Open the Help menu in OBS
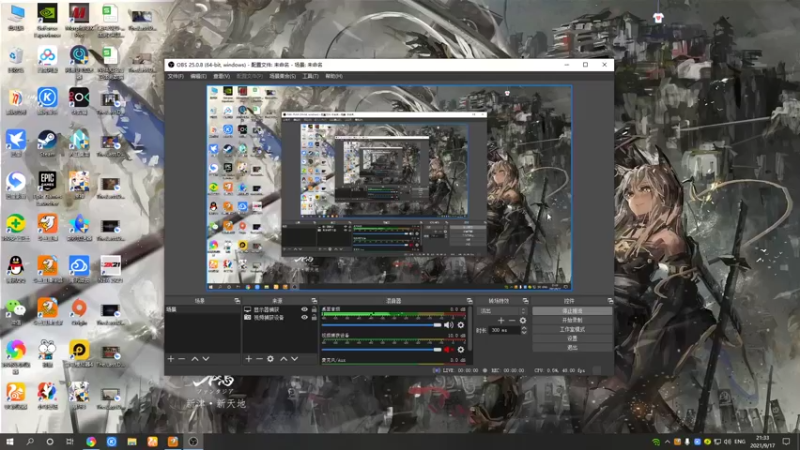 [x=334, y=76]
